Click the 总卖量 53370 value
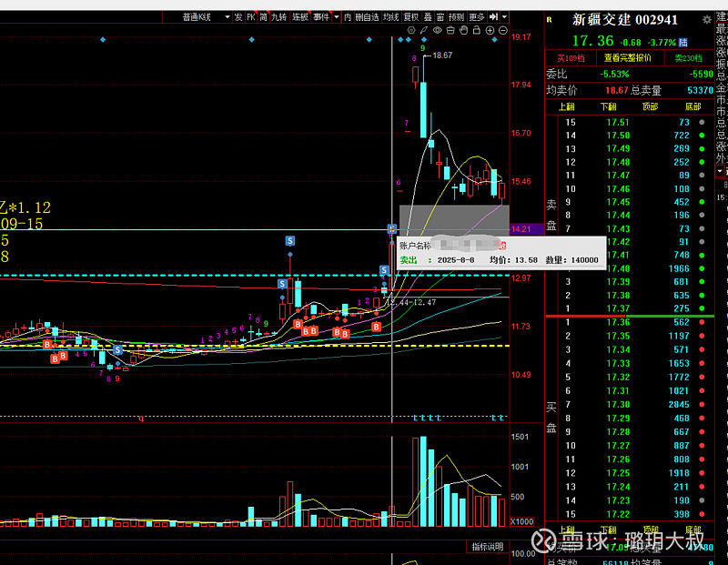This screenshot has width=728, height=565. (x=700, y=90)
